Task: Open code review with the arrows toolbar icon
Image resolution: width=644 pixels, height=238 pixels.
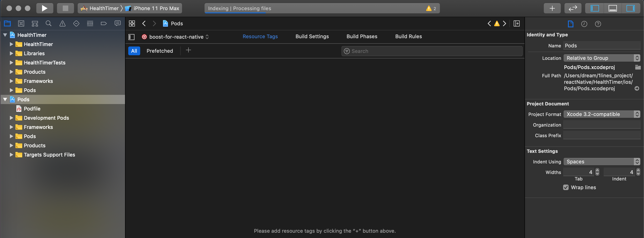Action: [573, 8]
